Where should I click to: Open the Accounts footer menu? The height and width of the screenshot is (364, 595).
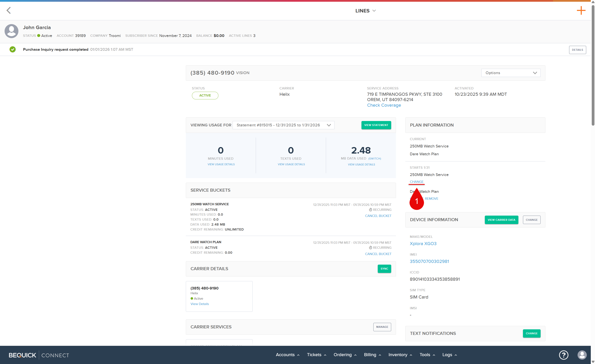287,355
